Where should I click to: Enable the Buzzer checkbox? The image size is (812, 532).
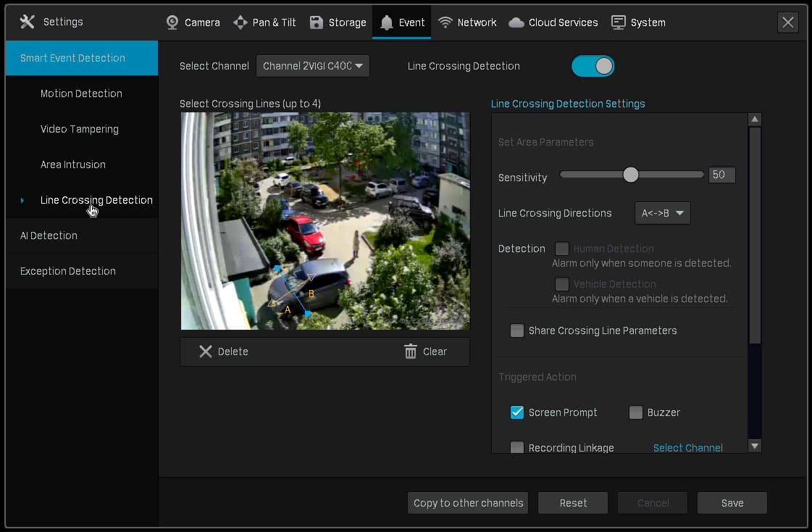pyautogui.click(x=635, y=412)
